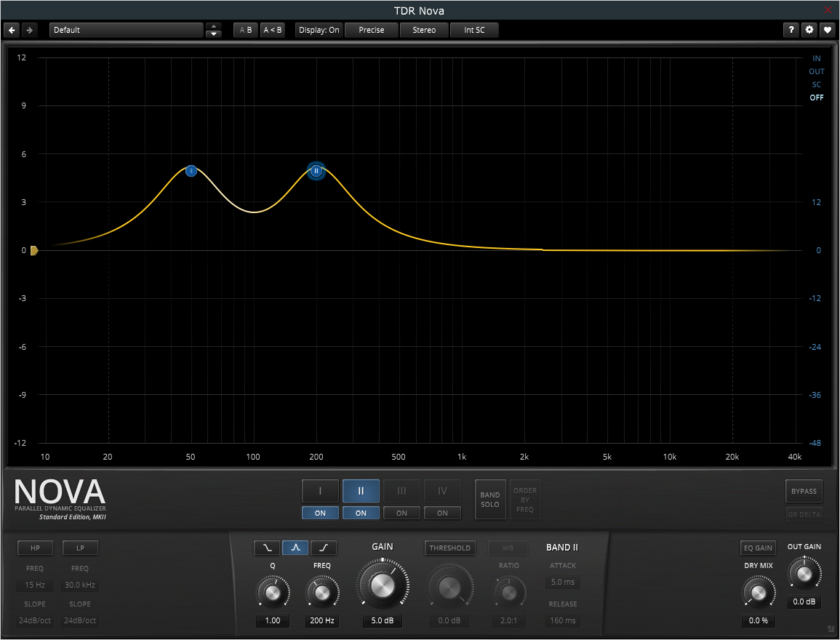Viewport: 840px width, 640px height.
Task: Enable band IV ON switch
Action: click(x=442, y=513)
